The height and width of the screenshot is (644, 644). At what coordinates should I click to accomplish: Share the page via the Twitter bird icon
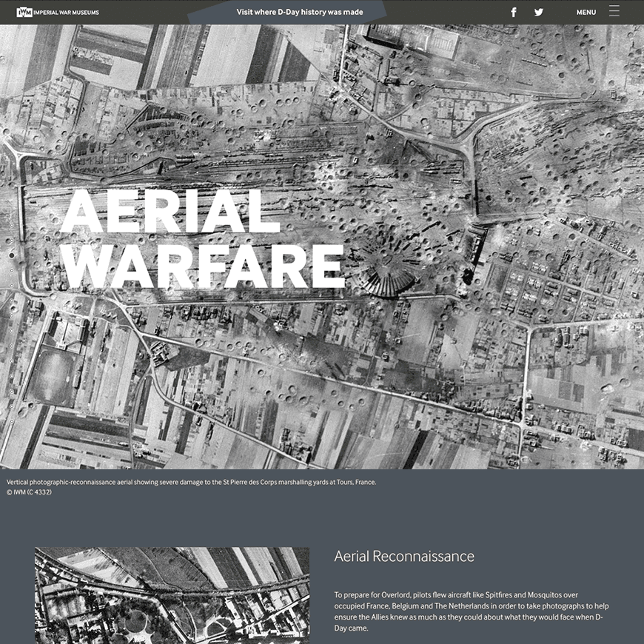point(539,13)
